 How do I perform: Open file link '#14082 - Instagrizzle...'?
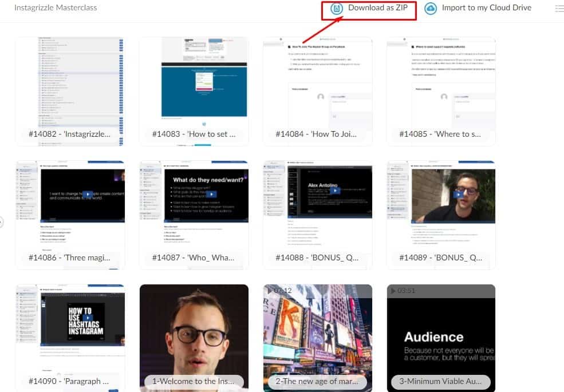click(70, 133)
